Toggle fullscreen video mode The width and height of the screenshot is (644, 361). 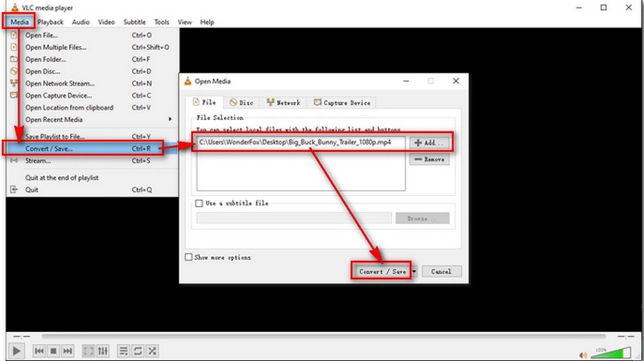(x=88, y=351)
